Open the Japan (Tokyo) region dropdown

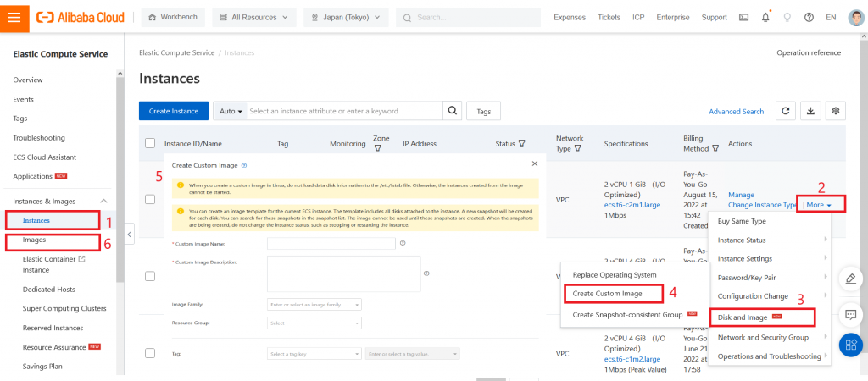pyautogui.click(x=346, y=17)
